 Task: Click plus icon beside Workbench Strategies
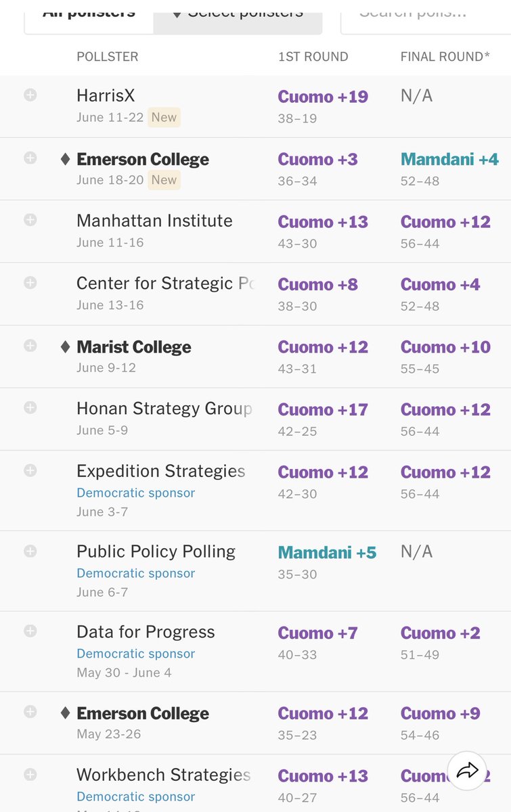30,773
